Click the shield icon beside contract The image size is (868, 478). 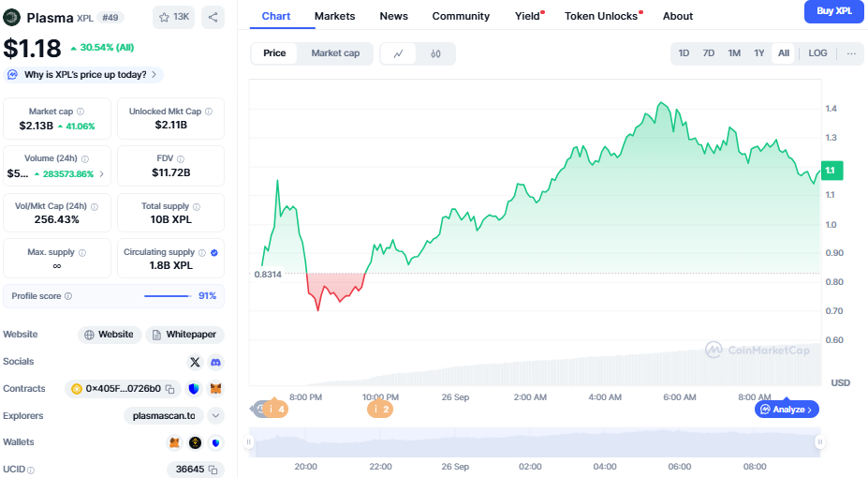194,389
